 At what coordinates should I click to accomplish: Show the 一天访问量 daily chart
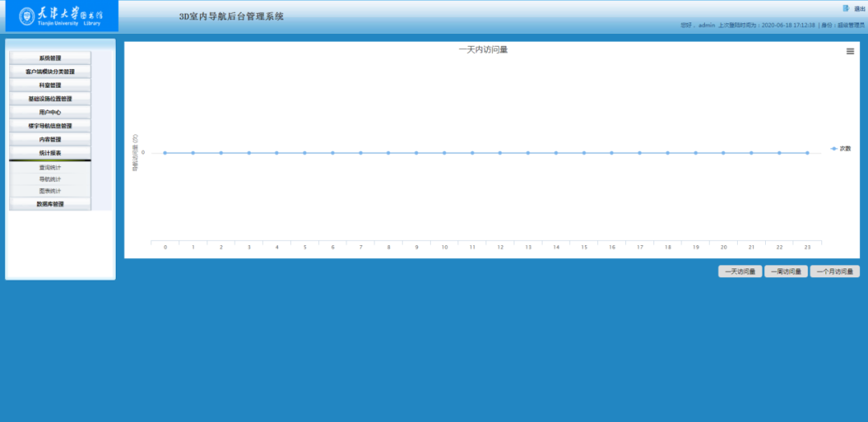[740, 272]
